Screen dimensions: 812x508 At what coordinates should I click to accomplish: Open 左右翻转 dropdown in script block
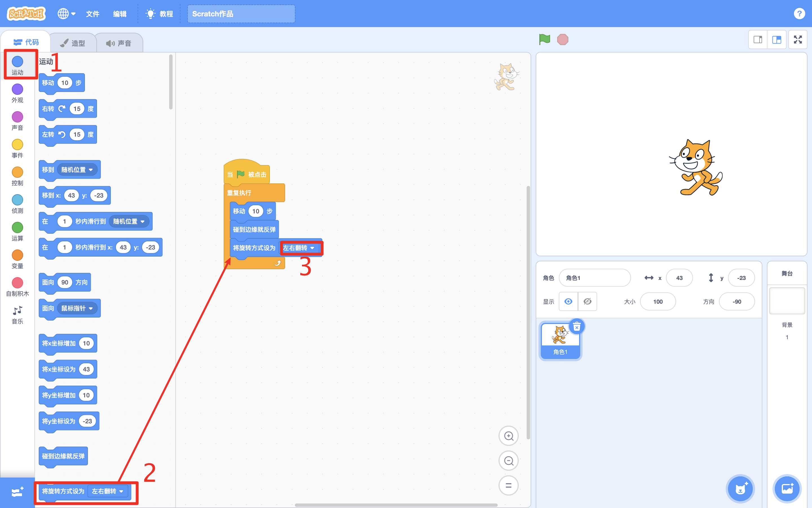click(299, 248)
